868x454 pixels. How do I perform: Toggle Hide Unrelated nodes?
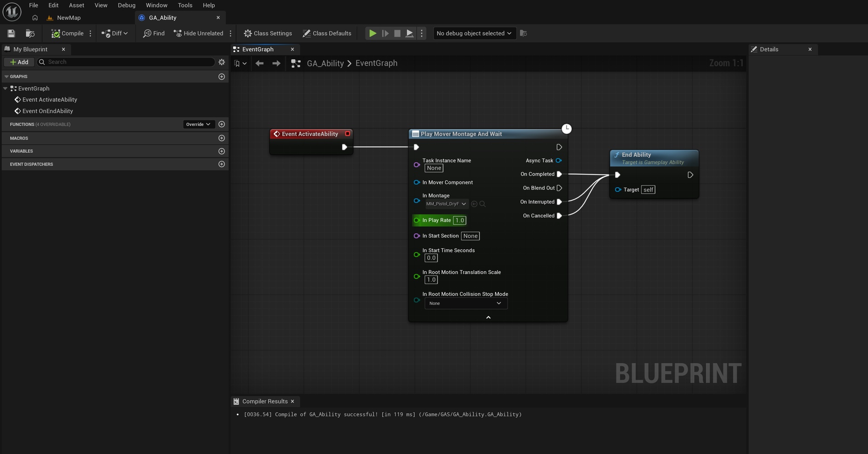(x=199, y=33)
